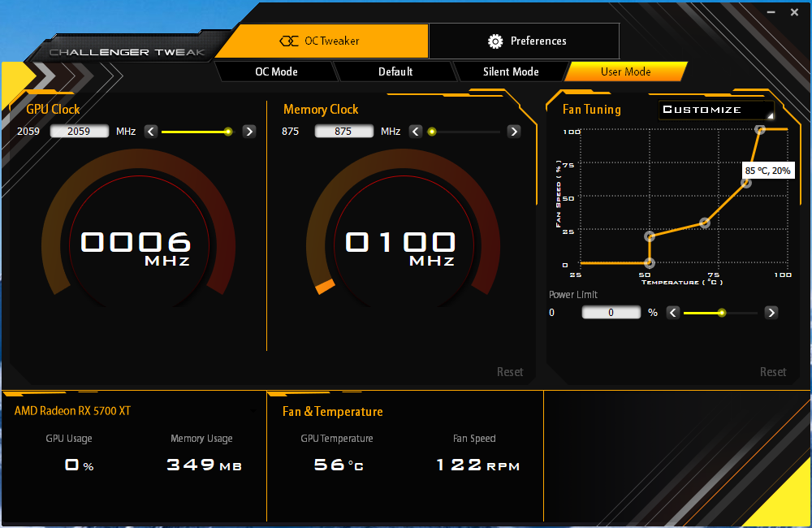Increase Memory Clock with right arrow
This screenshot has width=812, height=528.
[x=514, y=132]
